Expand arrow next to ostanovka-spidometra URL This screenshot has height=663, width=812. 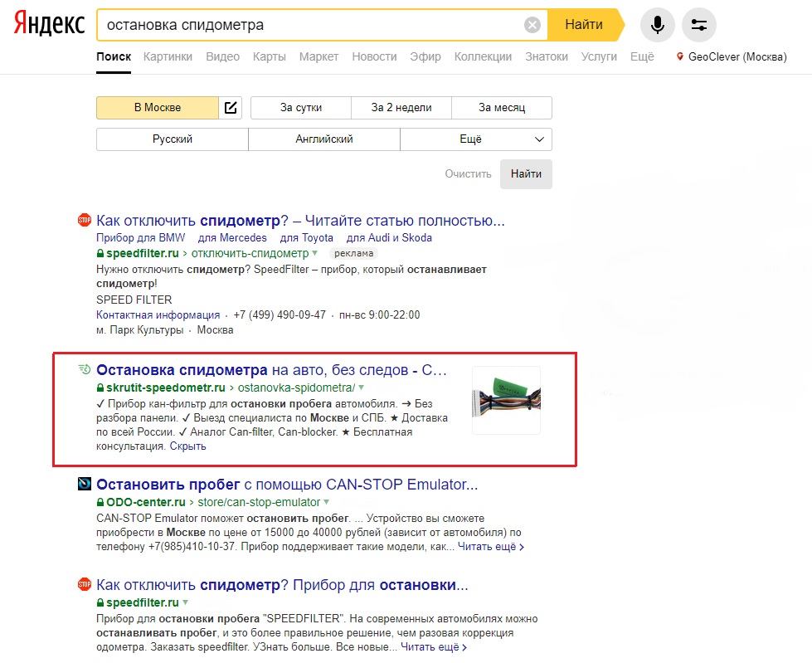(x=361, y=388)
